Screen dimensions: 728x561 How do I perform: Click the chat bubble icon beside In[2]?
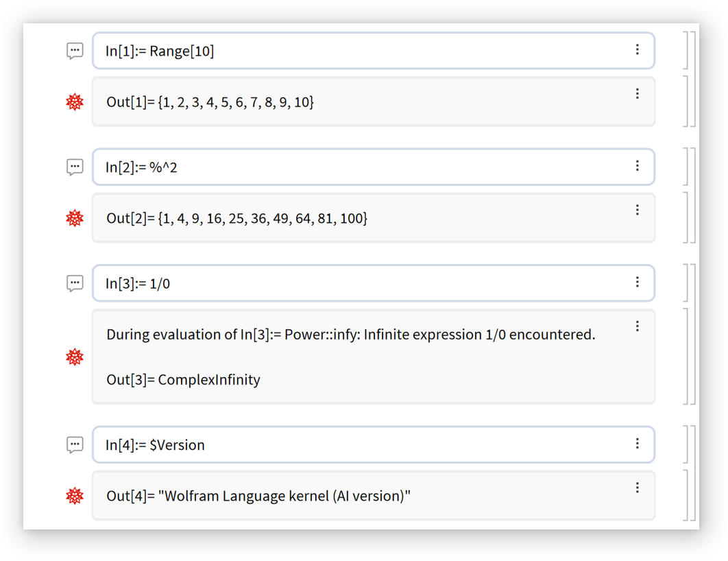(75, 167)
